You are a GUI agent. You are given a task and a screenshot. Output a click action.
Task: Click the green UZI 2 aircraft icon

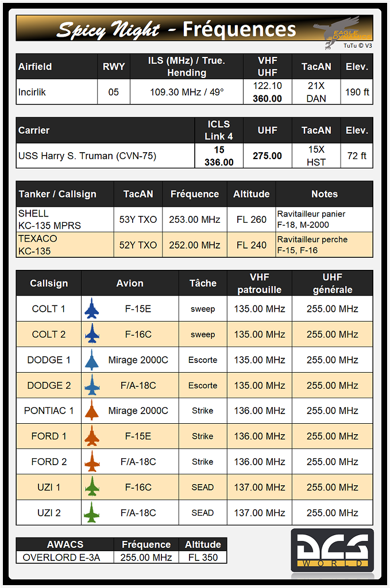[92, 513]
